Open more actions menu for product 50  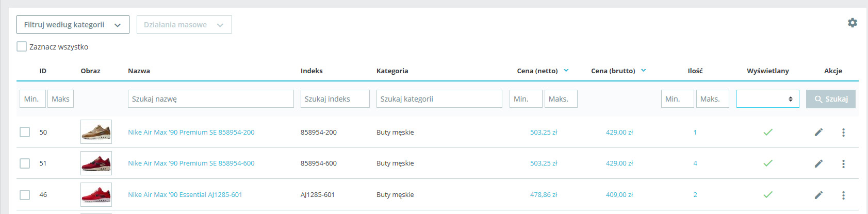click(843, 133)
